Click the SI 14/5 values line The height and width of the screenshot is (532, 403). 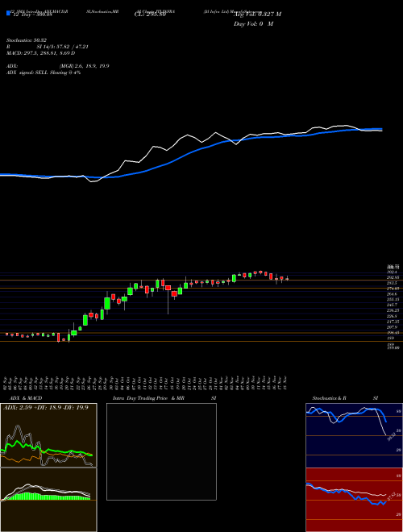(x=62, y=47)
